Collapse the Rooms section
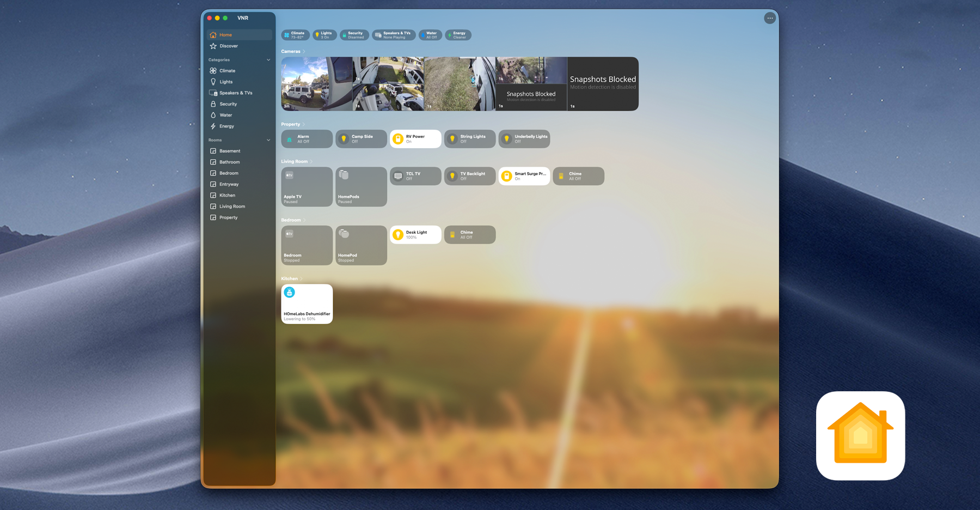The width and height of the screenshot is (980, 510). tap(268, 140)
